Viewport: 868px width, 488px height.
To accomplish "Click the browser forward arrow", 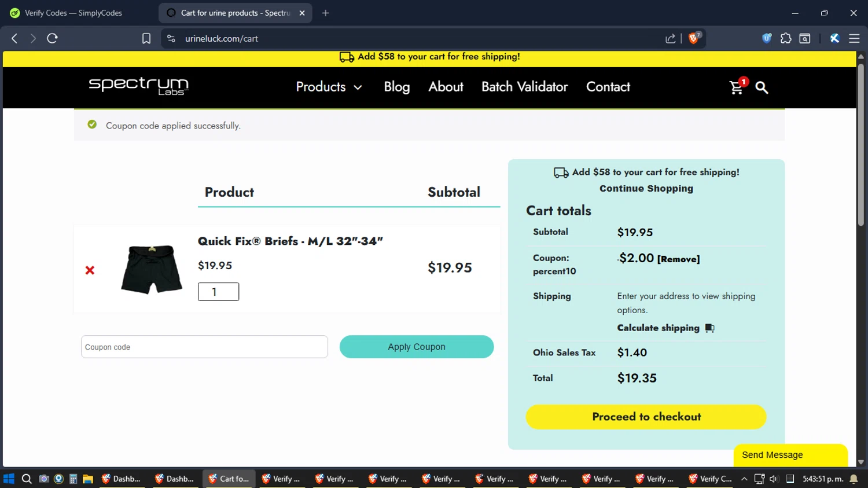I will pyautogui.click(x=33, y=38).
